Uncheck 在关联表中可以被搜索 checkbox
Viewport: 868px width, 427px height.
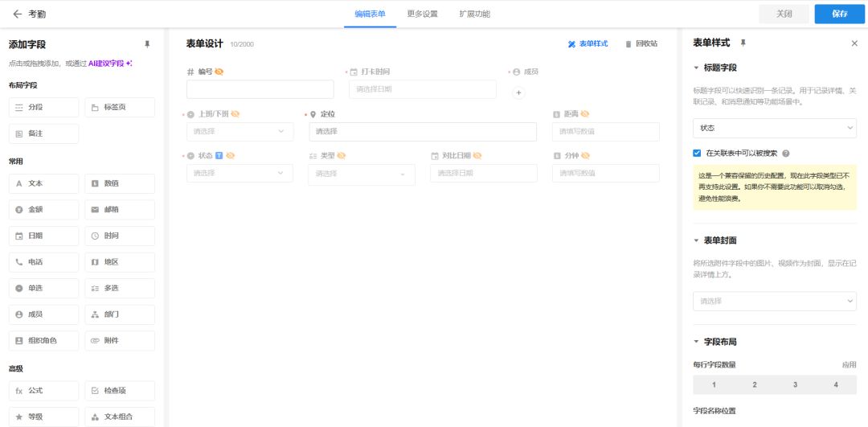697,153
